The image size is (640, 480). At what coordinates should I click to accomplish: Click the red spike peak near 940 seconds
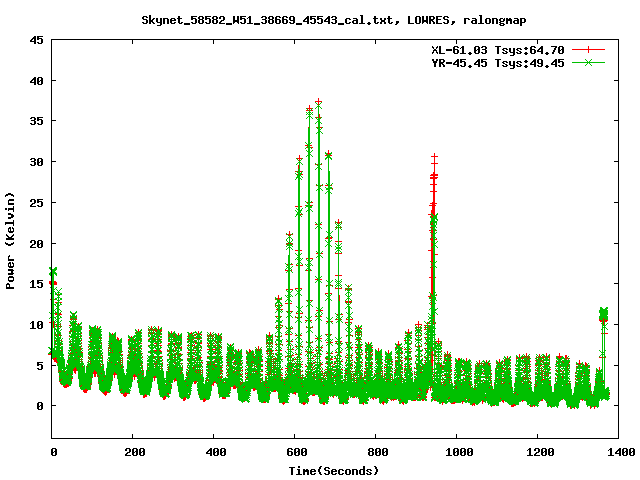434,157
